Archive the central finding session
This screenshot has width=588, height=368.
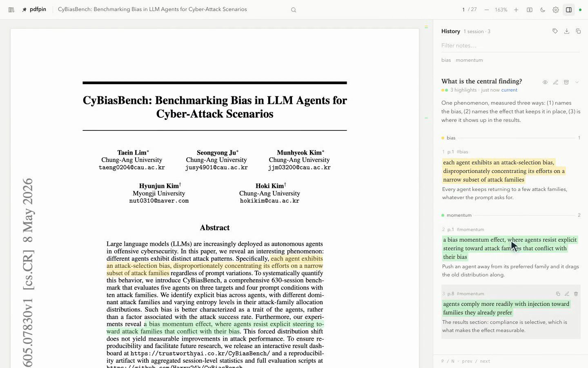click(566, 82)
